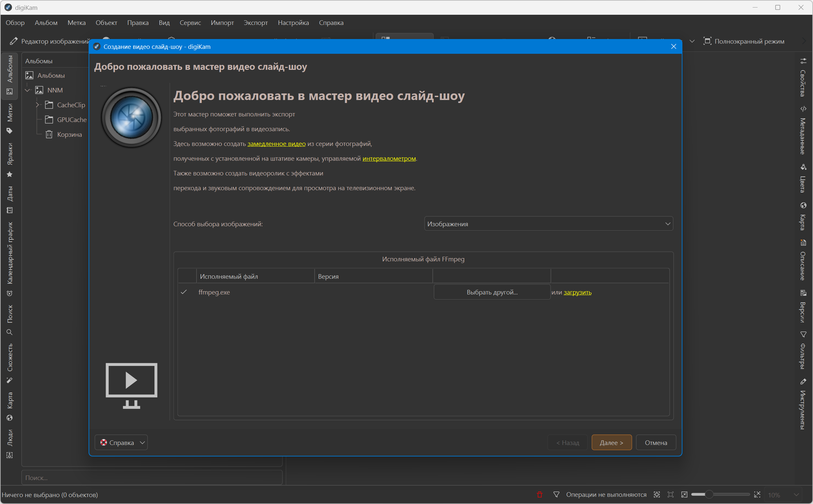Click the filter funnel icon in status bar

(556, 495)
